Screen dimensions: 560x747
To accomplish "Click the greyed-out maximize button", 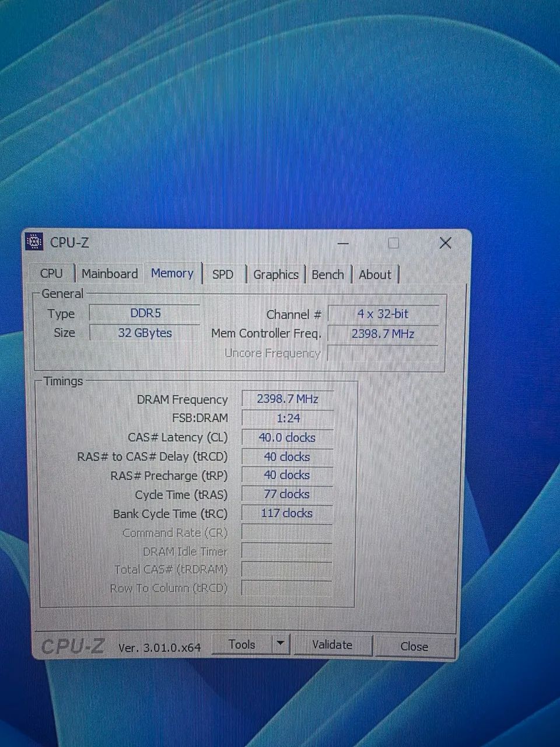I will (x=394, y=243).
